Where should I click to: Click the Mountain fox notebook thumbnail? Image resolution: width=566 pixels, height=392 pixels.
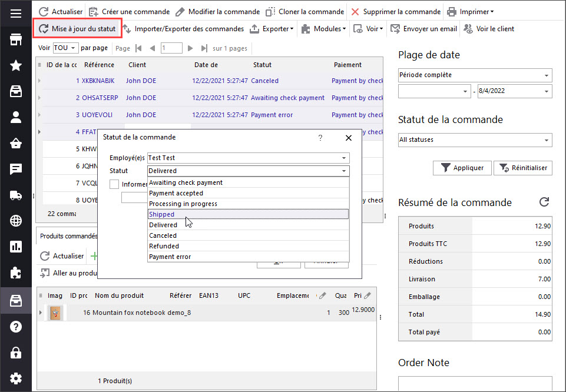pos(55,313)
